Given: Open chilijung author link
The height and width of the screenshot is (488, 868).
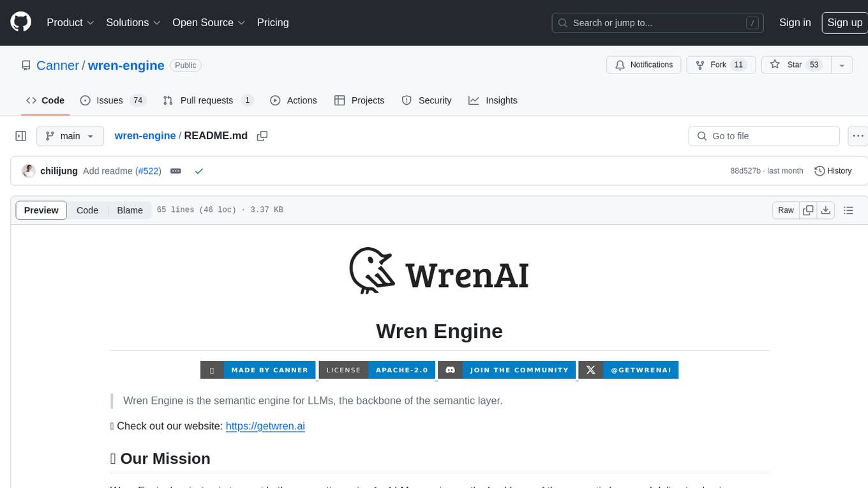Looking at the screenshot, I should (59, 171).
